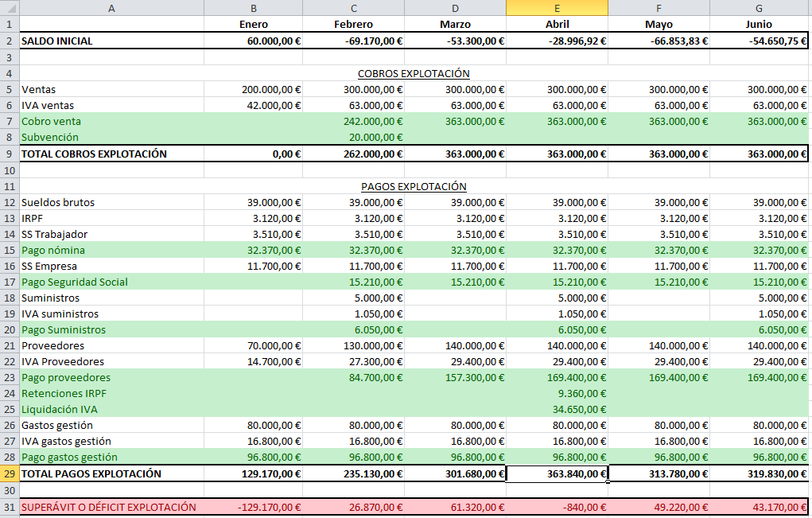Click the Enero month heading

click(253, 25)
